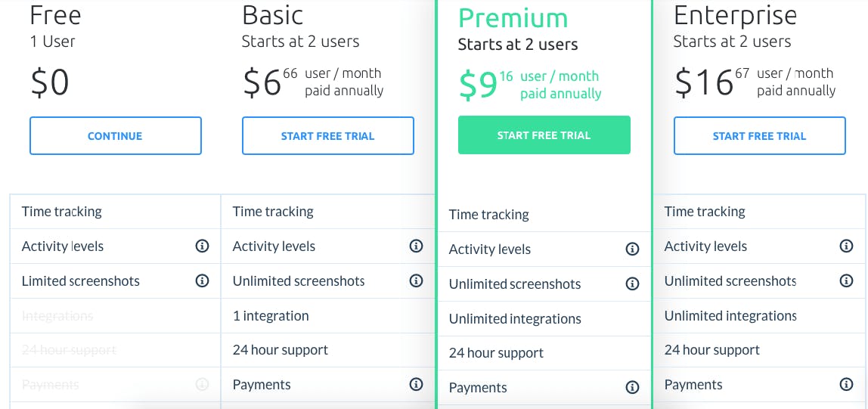Click info icon beside Basic Unlimited screenshots
868x409 pixels.
coord(416,280)
